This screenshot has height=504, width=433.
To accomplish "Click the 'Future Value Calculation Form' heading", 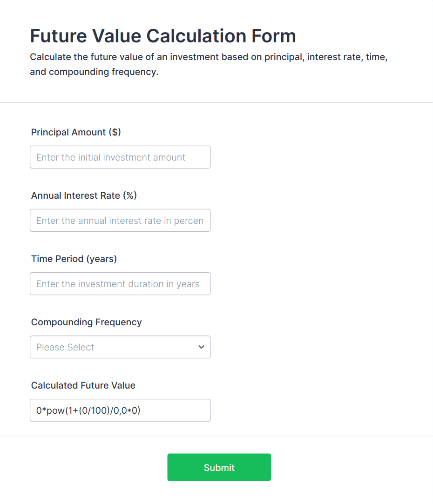I will pyautogui.click(x=163, y=36).
